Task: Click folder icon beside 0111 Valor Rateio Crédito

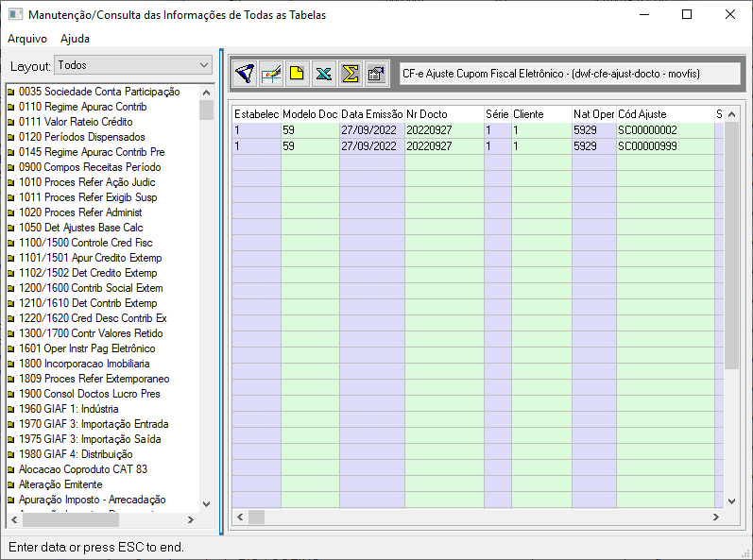Action: (x=11, y=123)
